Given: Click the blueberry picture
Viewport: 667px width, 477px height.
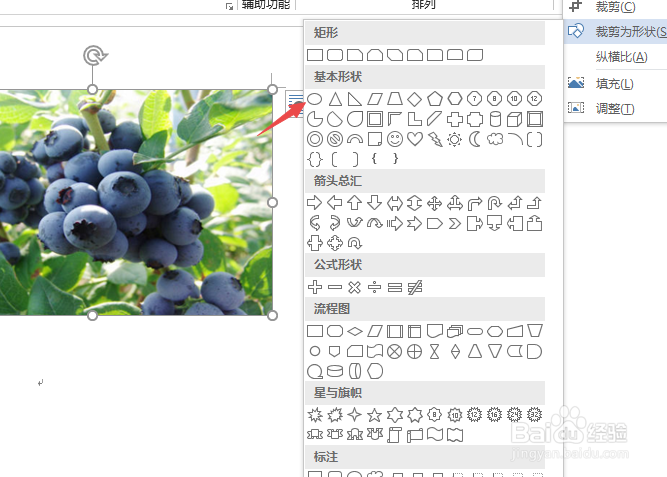Looking at the screenshot, I should pos(136,203).
